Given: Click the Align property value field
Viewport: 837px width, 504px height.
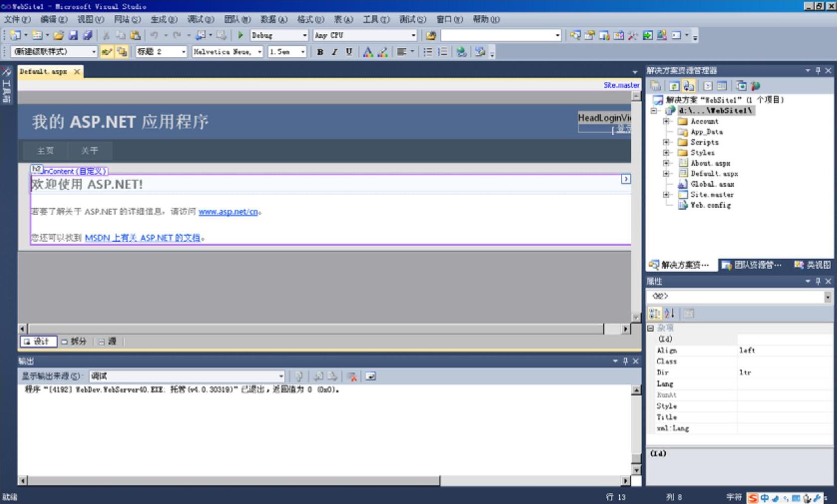Looking at the screenshot, I should pyautogui.click(x=782, y=351).
